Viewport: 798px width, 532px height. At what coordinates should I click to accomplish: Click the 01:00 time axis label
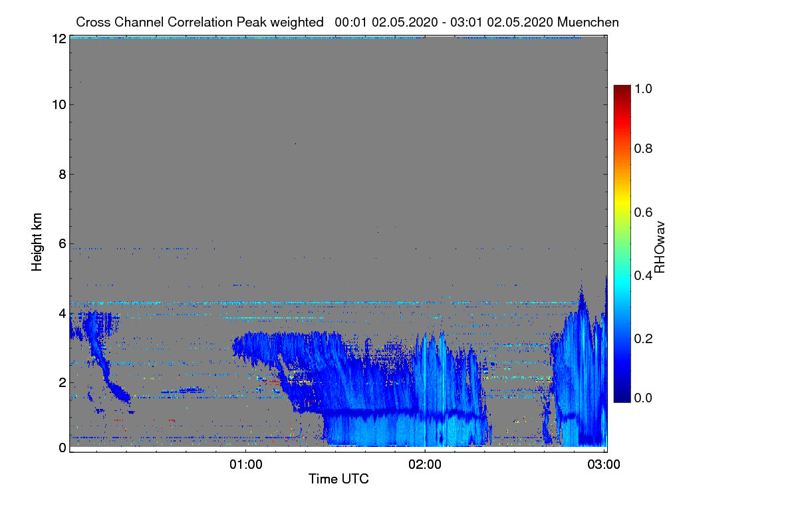(245, 465)
